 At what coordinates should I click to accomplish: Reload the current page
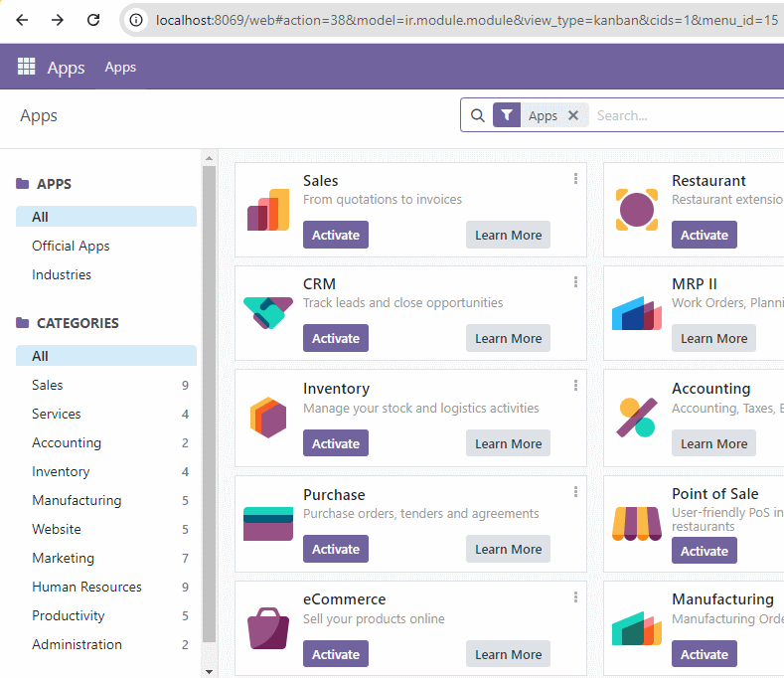(x=93, y=20)
